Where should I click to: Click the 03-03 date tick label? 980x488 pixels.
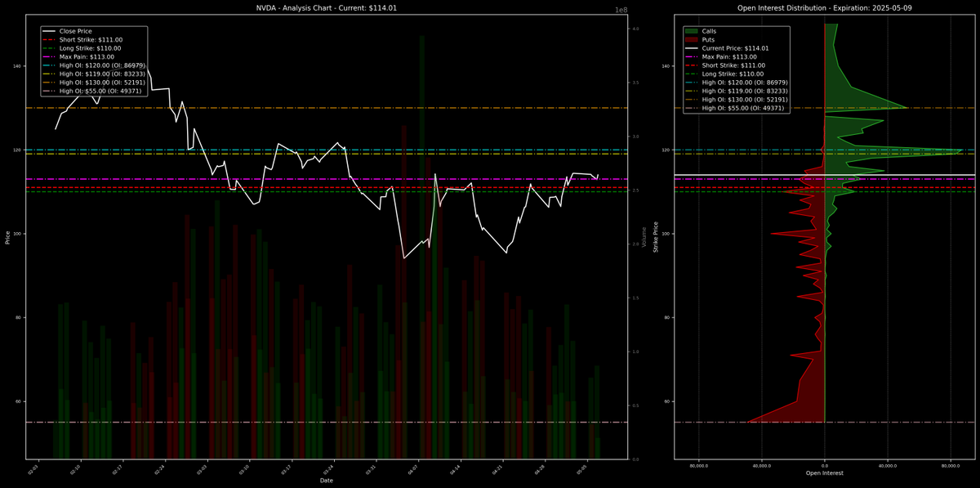click(203, 470)
